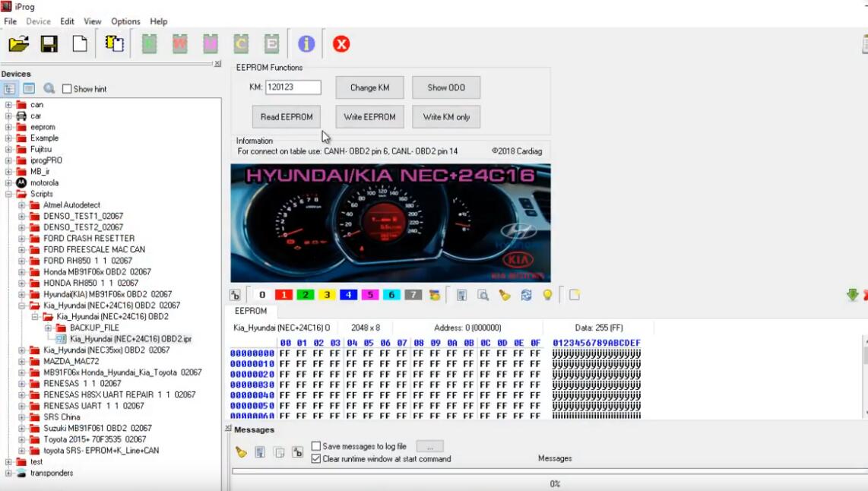This screenshot has height=491, width=868.
Task: Close the Devices panel with small x
Action: tap(217, 64)
